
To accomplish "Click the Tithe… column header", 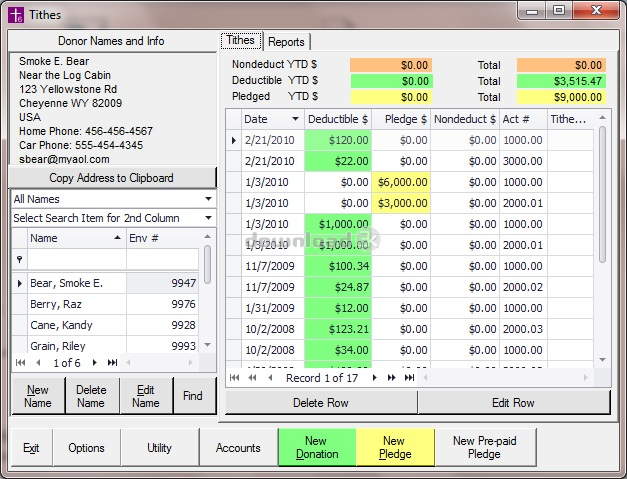I will click(570, 119).
